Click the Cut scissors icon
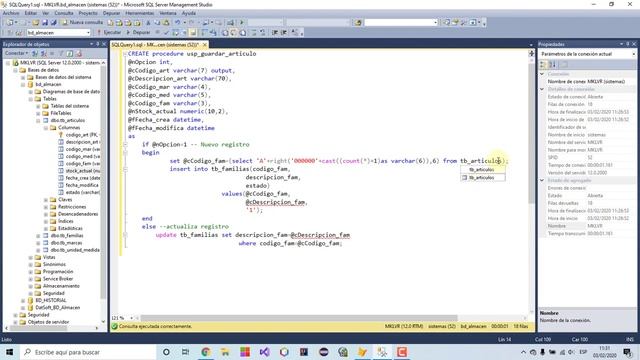Viewport: 640px width, 360px height. tap(148, 22)
